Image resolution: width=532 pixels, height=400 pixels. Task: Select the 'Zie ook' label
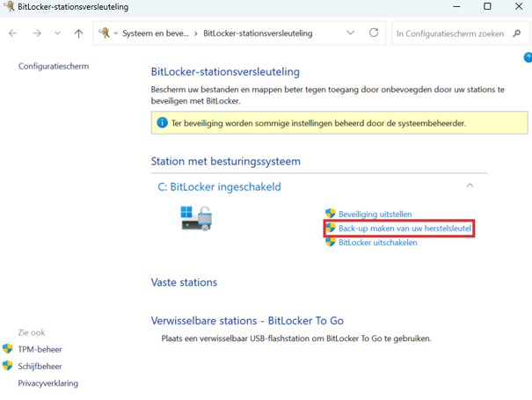(x=32, y=332)
